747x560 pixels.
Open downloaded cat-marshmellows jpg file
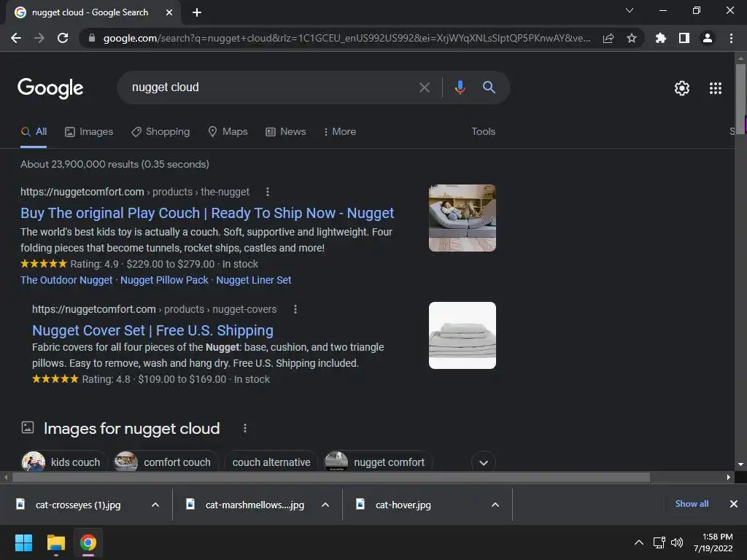[x=255, y=505]
